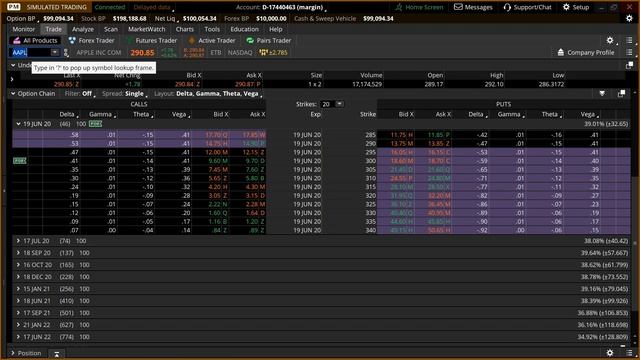This screenshot has height=360, width=640.
Task: Expand the 21 JAN 22 expiration
Action: click(18, 325)
